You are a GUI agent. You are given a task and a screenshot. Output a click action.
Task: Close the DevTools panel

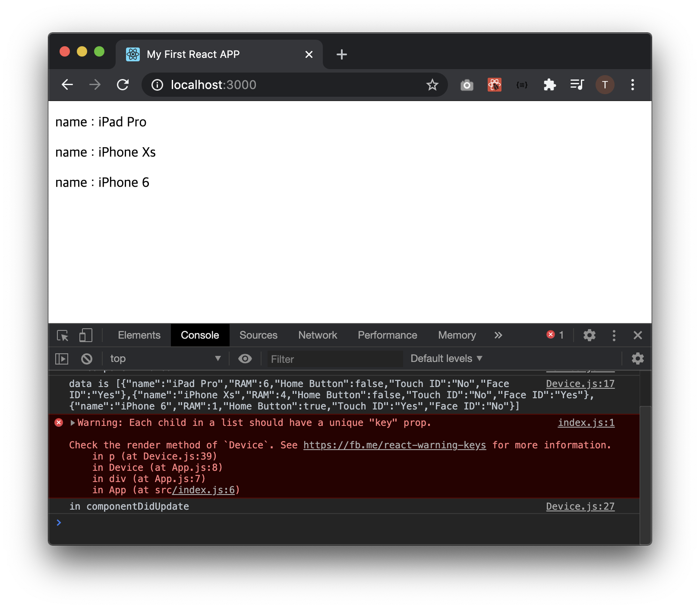tap(637, 335)
